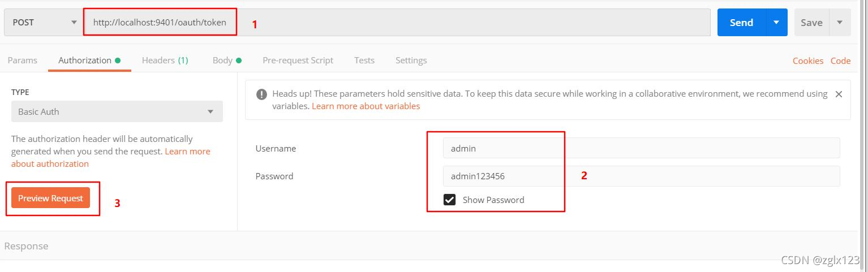Open the Cookies link
This screenshot has width=868, height=272.
(807, 61)
